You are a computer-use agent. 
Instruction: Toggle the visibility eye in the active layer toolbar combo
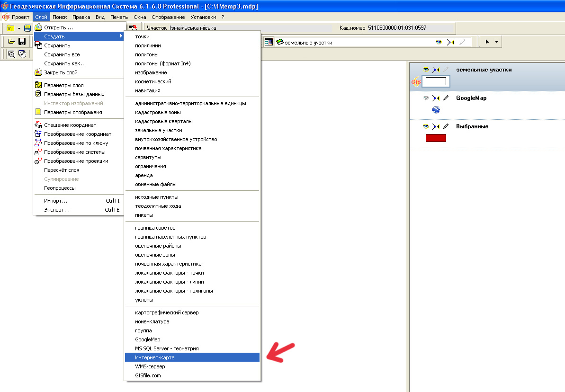click(x=439, y=42)
